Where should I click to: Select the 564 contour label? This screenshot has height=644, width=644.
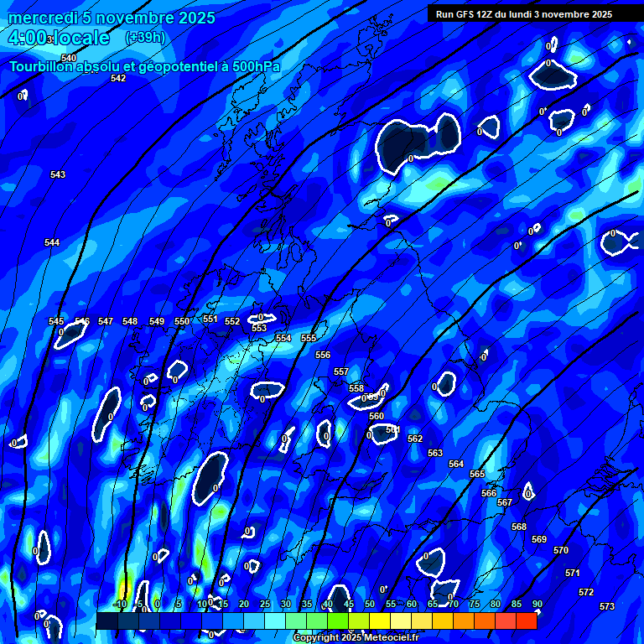pos(456,464)
